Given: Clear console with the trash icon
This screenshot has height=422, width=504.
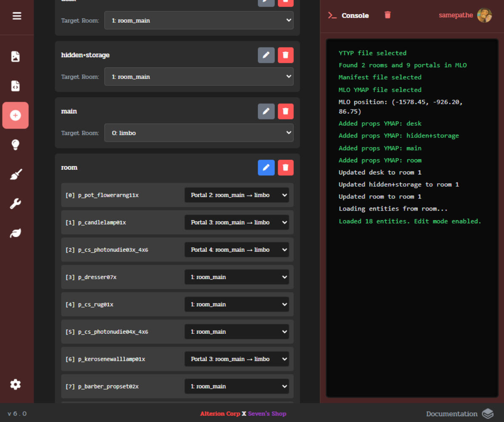Looking at the screenshot, I should (387, 15).
